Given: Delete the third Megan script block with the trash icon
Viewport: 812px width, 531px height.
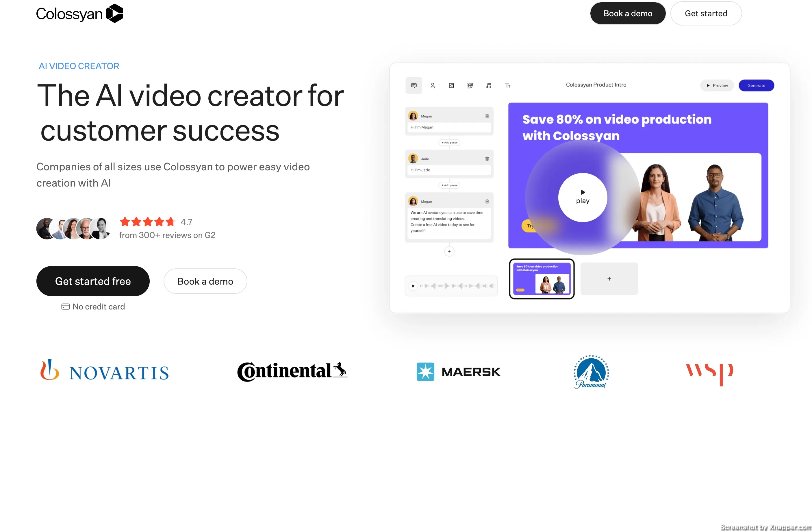Looking at the screenshot, I should point(487,202).
